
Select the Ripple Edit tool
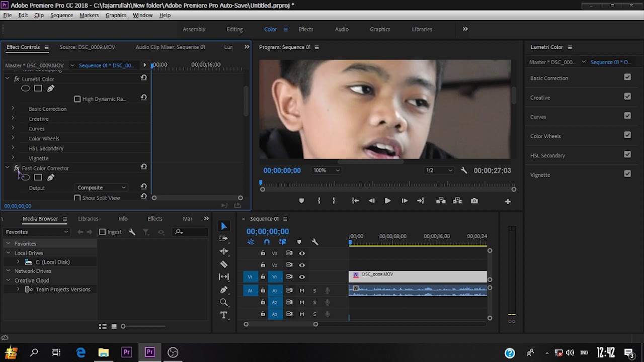(224, 251)
